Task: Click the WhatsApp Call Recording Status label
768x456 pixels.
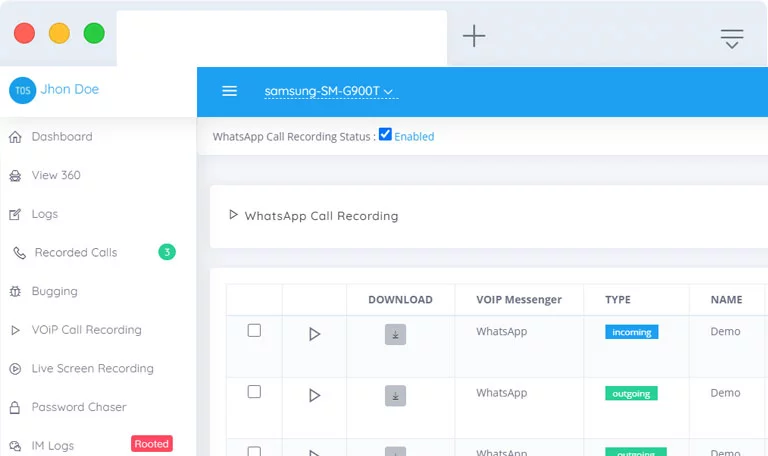Action: click(294, 137)
